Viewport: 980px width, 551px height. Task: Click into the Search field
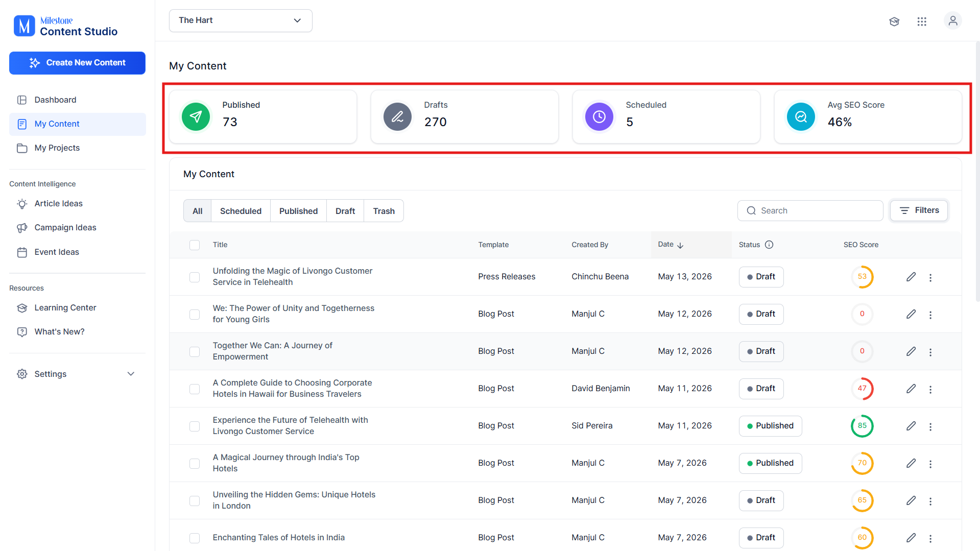(810, 210)
